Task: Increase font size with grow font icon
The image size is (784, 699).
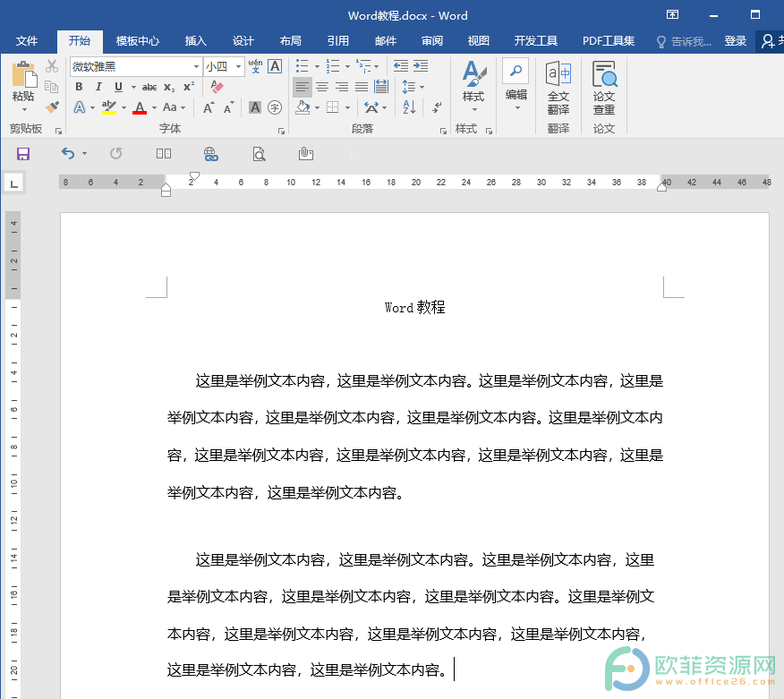Action: coord(209,107)
